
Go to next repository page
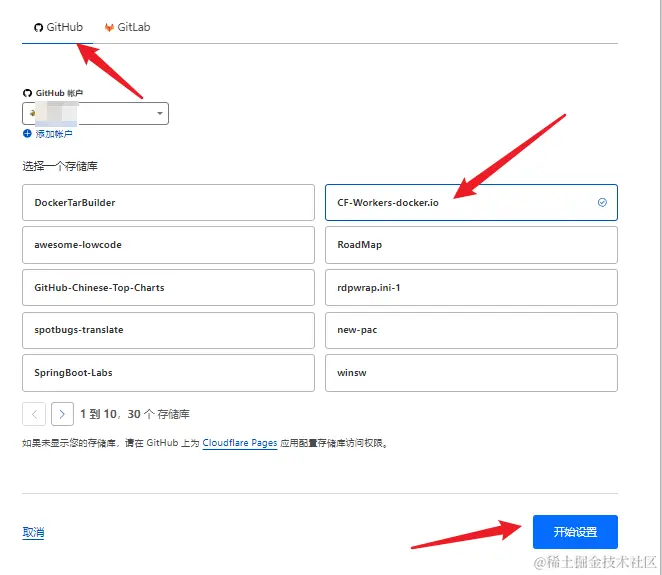point(62,414)
